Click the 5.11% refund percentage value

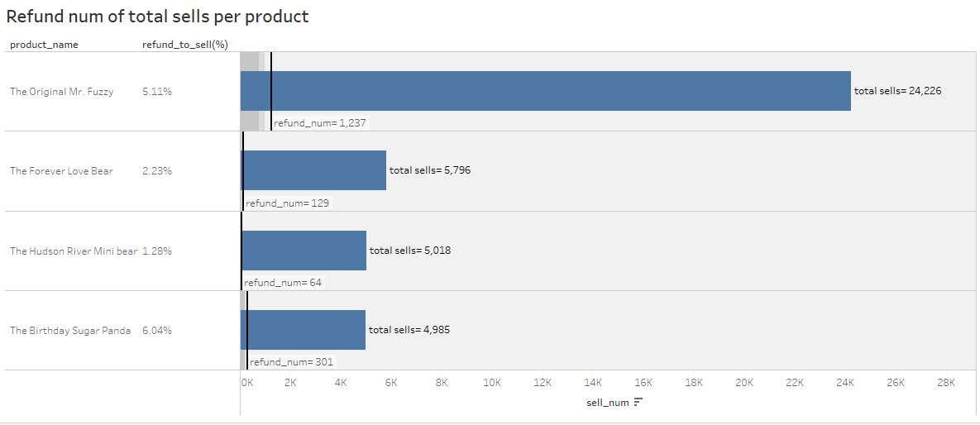(157, 91)
